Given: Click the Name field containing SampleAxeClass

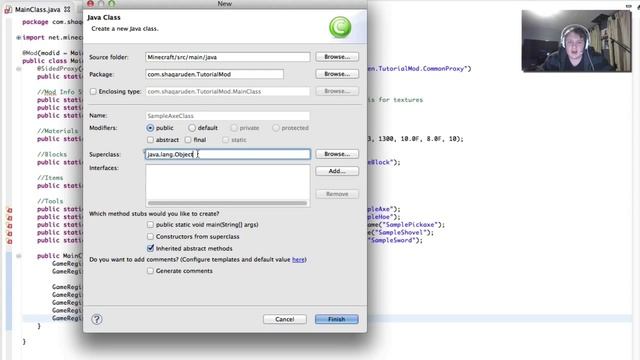Looking at the screenshot, I should pyautogui.click(x=227, y=116).
